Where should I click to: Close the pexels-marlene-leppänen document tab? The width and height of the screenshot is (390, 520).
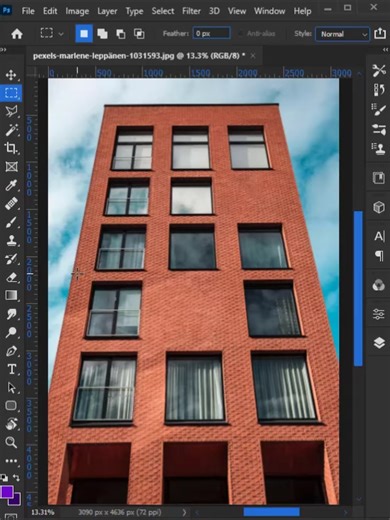(x=253, y=56)
